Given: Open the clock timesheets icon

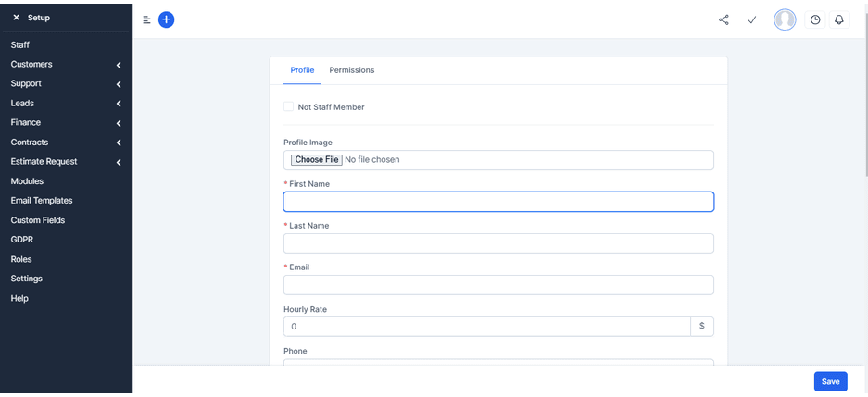Looking at the screenshot, I should (x=815, y=19).
